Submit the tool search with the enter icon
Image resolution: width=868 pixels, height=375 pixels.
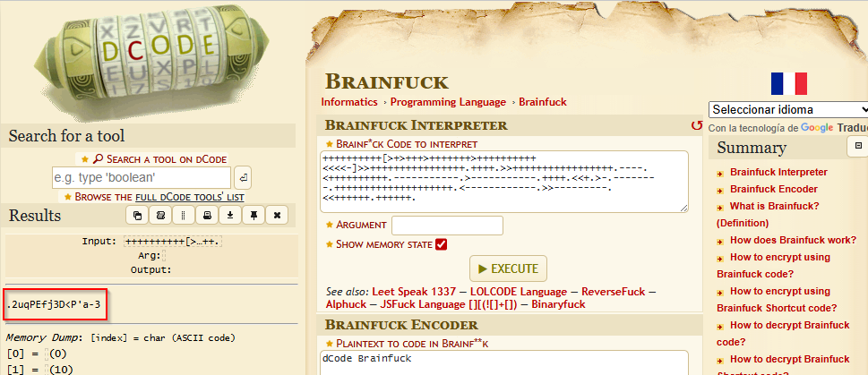[x=243, y=177]
